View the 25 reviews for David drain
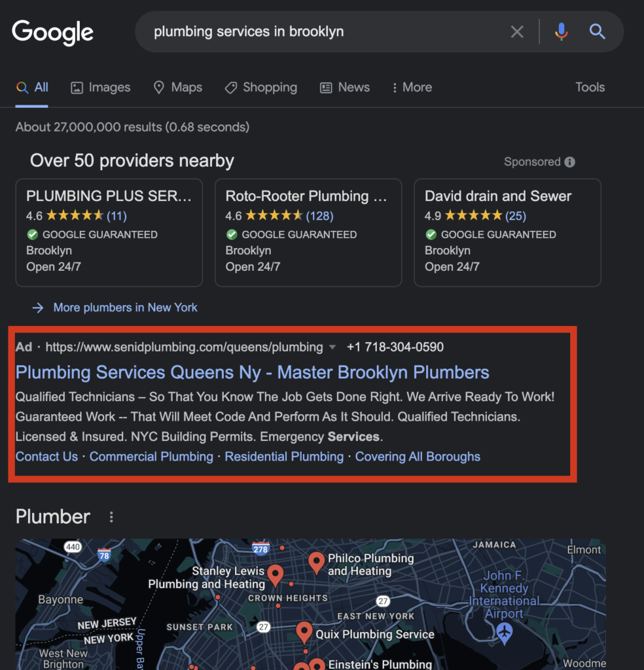644x670 pixels. pos(515,216)
